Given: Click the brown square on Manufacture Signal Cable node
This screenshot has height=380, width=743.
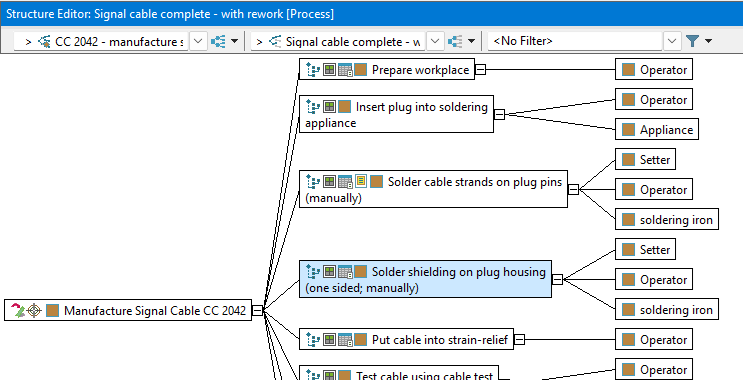Looking at the screenshot, I should tap(53, 311).
